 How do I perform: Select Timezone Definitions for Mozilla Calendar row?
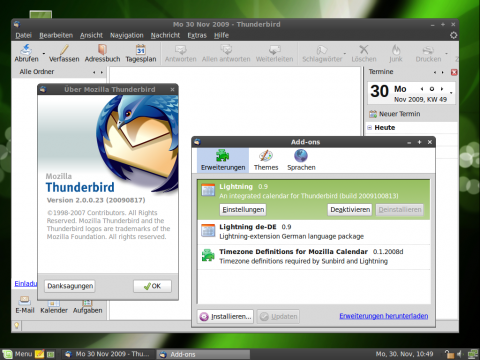point(314,257)
